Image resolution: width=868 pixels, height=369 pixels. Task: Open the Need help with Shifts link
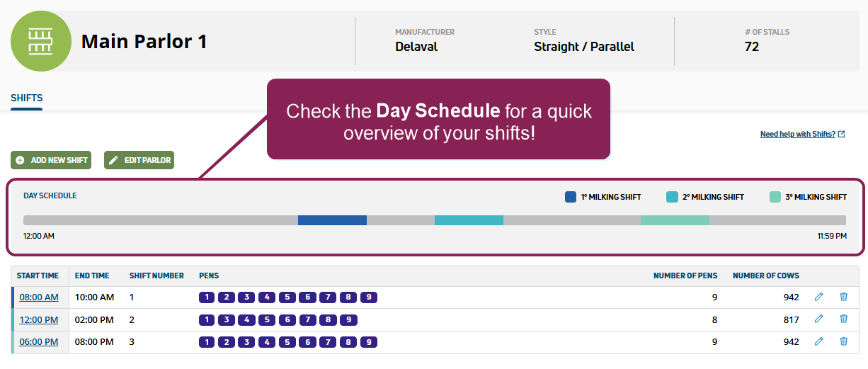pos(797,134)
